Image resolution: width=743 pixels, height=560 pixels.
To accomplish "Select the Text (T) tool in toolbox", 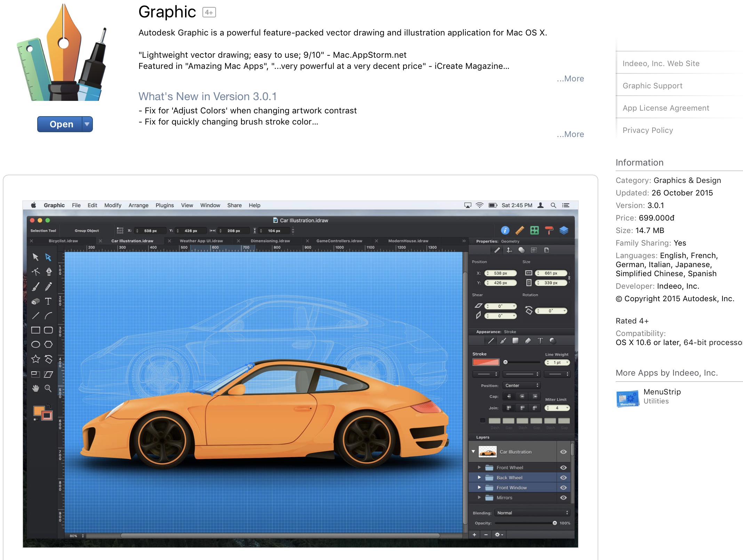I will click(x=48, y=301).
